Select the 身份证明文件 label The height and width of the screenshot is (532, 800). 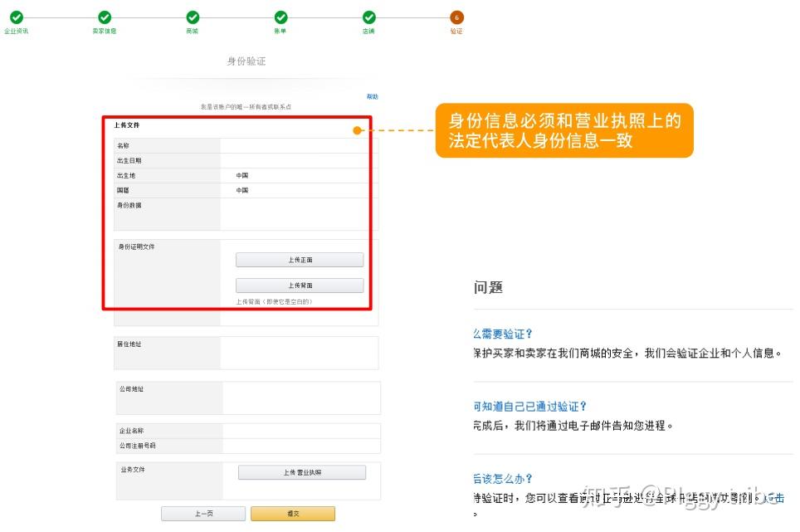(x=136, y=246)
